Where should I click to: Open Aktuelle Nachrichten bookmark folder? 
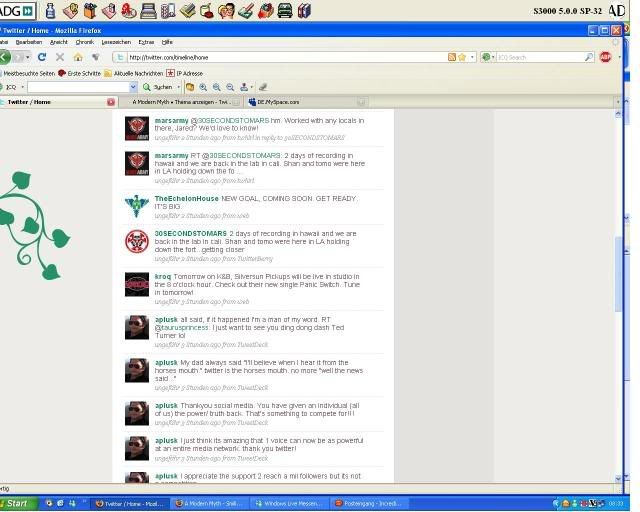(133, 73)
